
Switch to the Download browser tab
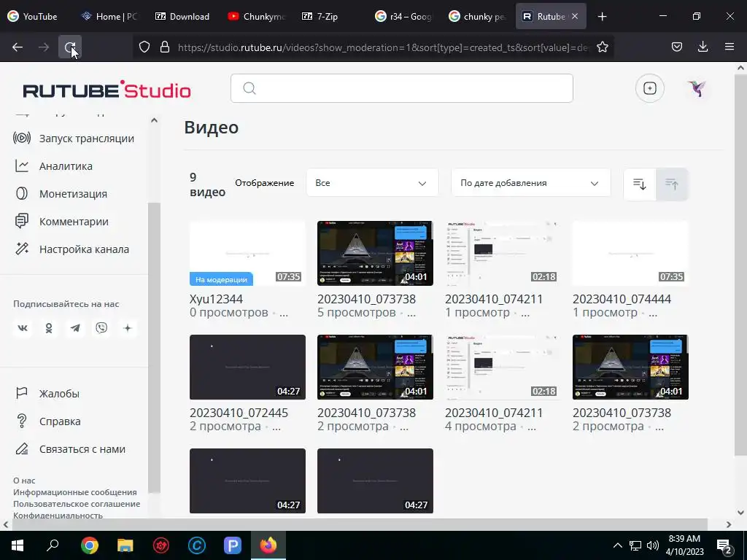[183, 16]
